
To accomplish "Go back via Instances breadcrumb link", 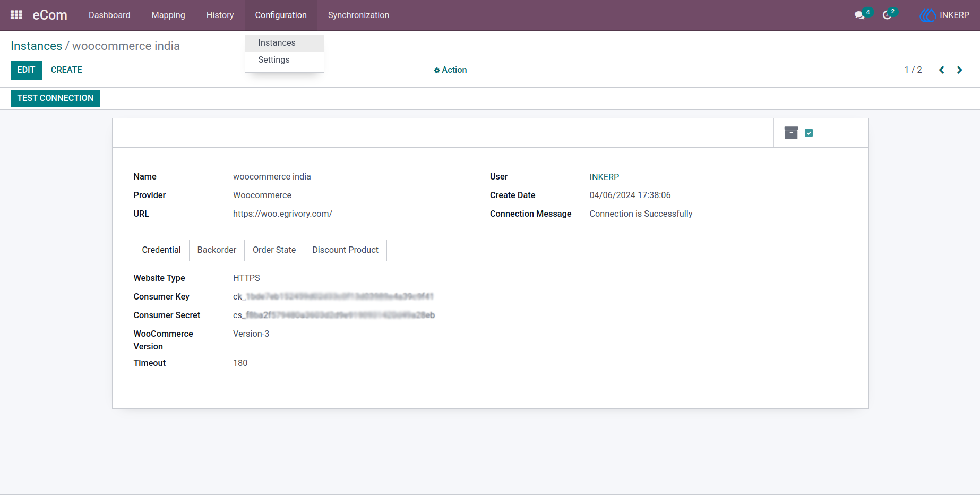I will point(36,46).
